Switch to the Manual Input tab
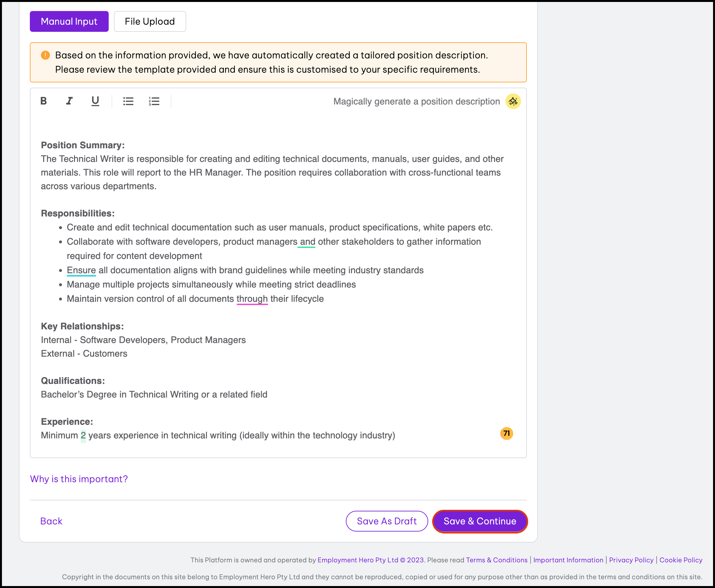Viewport: 715px width, 588px height. [69, 21]
